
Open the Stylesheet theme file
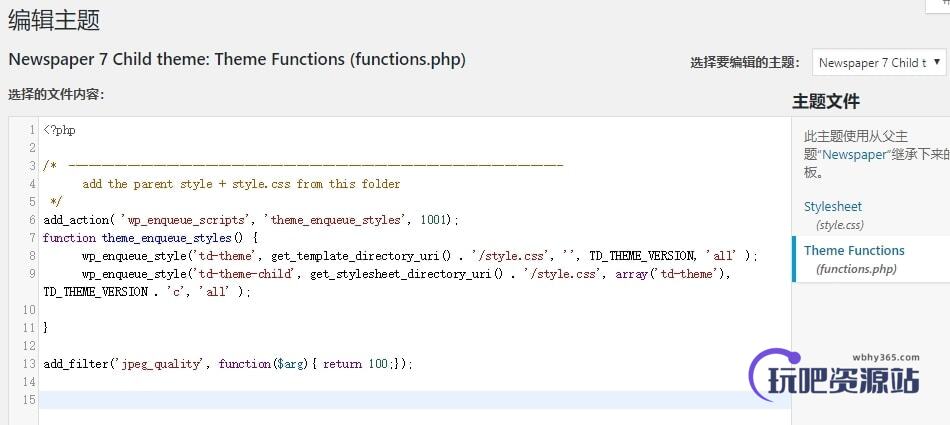point(832,207)
